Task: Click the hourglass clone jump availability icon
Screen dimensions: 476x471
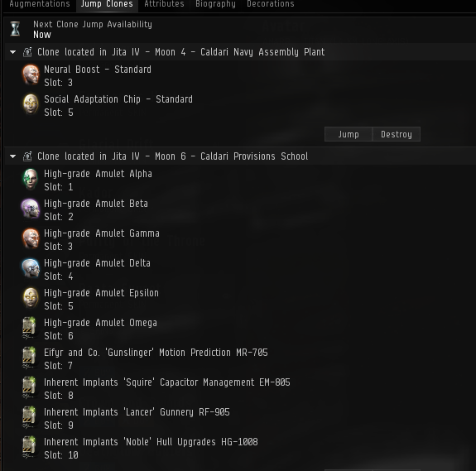Action: [x=15, y=29]
